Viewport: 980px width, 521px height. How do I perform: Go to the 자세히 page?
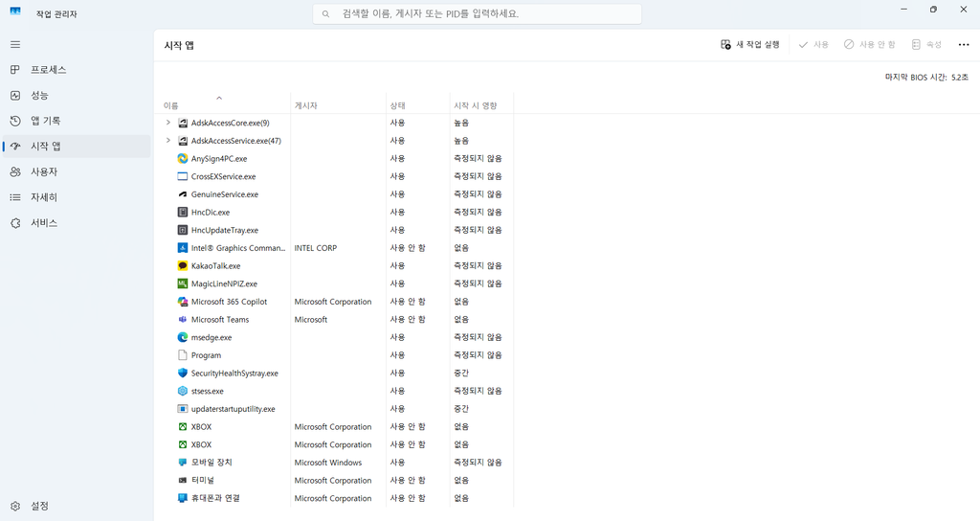tap(77, 197)
